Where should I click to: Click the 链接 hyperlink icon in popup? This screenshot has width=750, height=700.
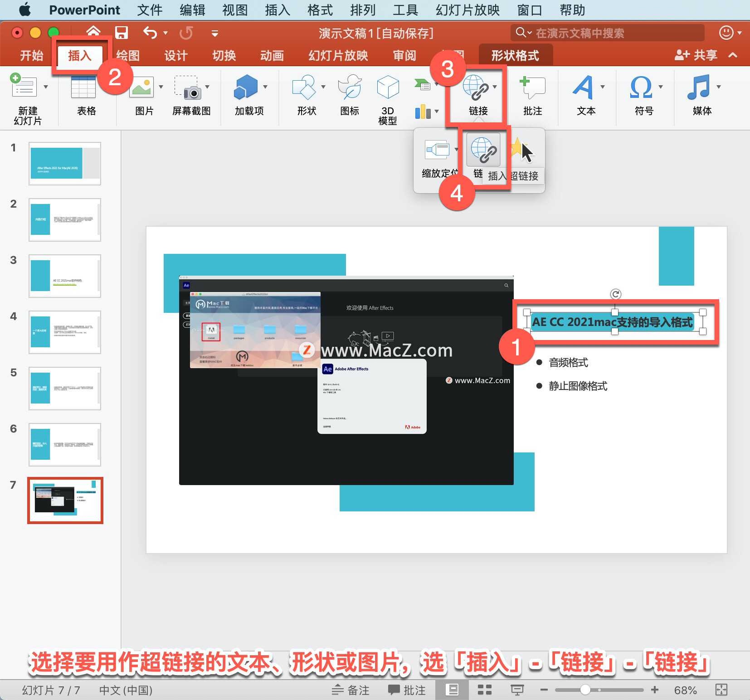tap(483, 150)
